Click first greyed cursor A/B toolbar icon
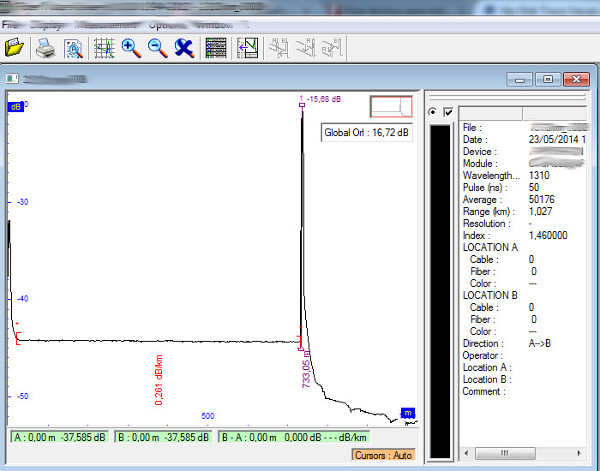 [279, 48]
